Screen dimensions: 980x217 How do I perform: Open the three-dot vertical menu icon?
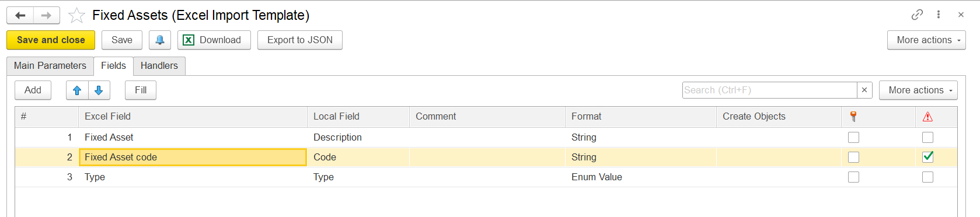click(x=939, y=15)
